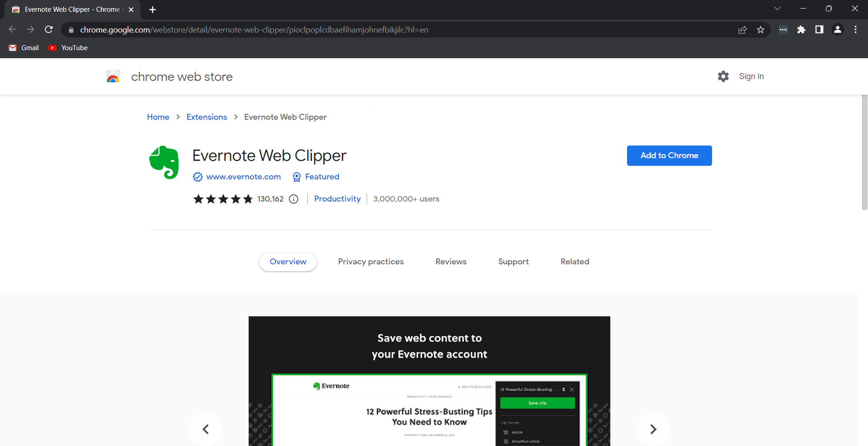Reload the page

[x=49, y=29]
